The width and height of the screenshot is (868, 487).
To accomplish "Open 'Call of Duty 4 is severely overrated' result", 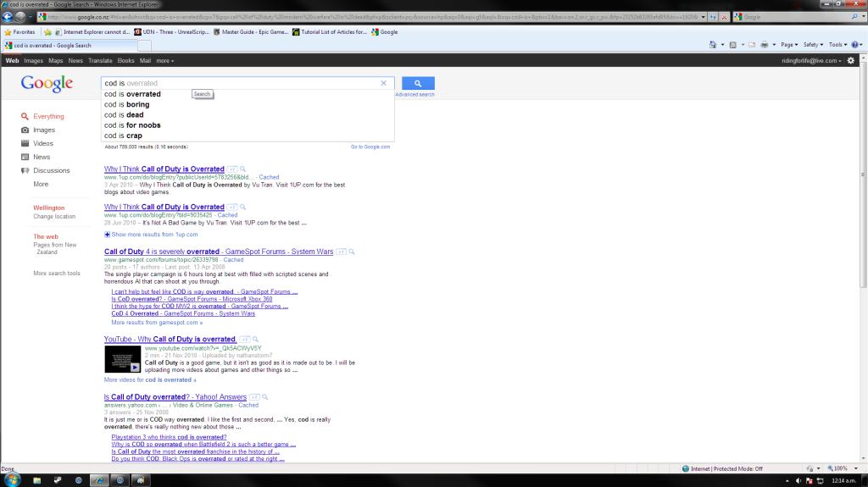I will [219, 252].
